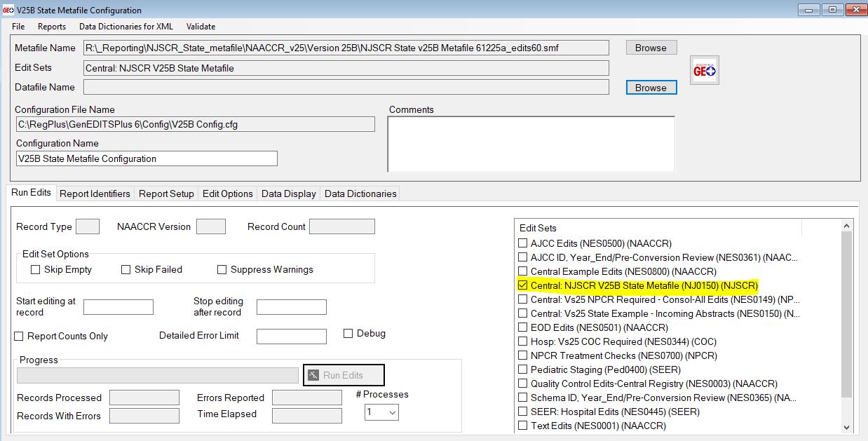This screenshot has height=441, width=868.
Task: Click the Start editing at record field
Action: coord(118,307)
